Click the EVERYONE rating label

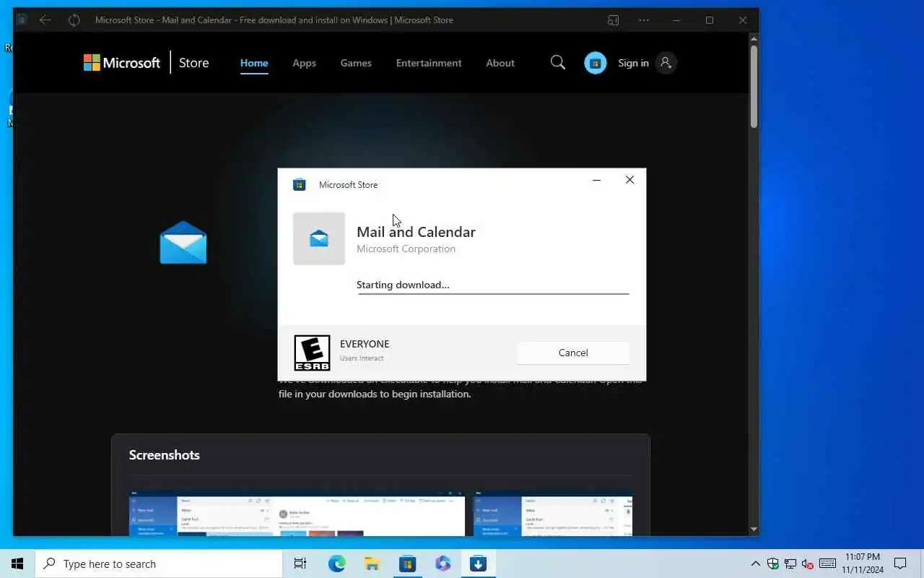pyautogui.click(x=365, y=344)
